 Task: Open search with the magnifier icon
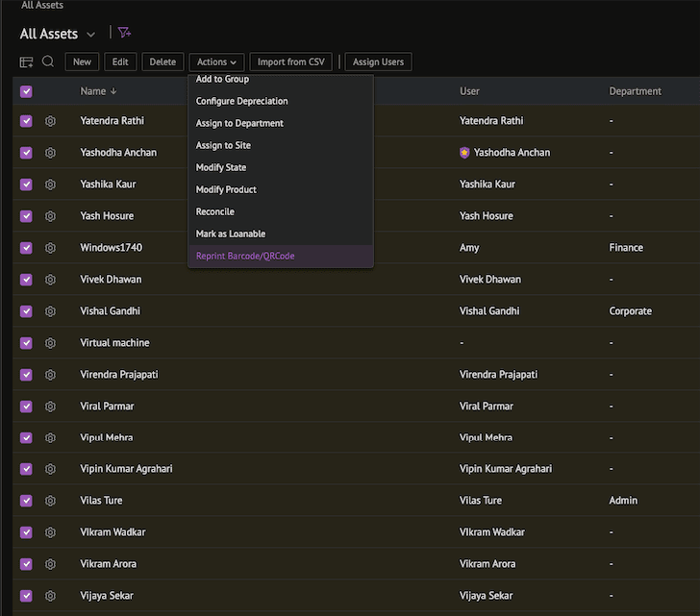click(x=48, y=62)
